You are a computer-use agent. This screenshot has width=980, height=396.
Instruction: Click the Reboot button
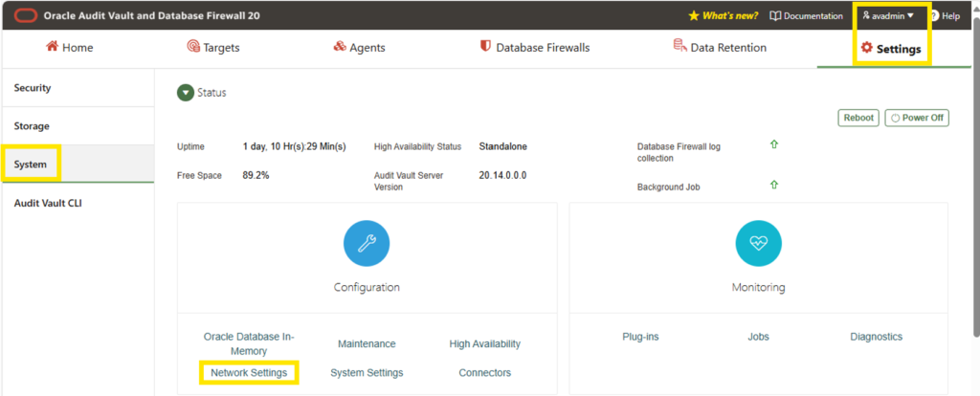click(858, 118)
